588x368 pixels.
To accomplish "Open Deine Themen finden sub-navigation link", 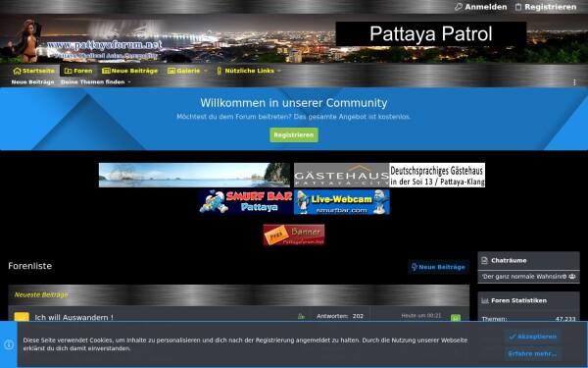I will [x=93, y=81].
